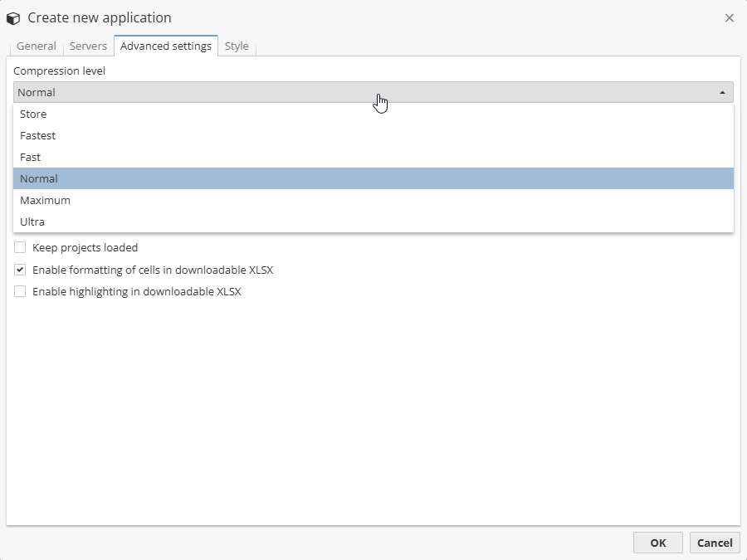Close the Create new application dialog
747x560 pixels.
[x=730, y=18]
